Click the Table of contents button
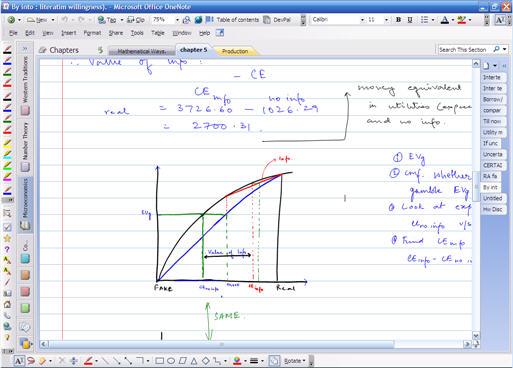Image resolution: width=513 pixels, height=368 pixels. tap(233, 20)
